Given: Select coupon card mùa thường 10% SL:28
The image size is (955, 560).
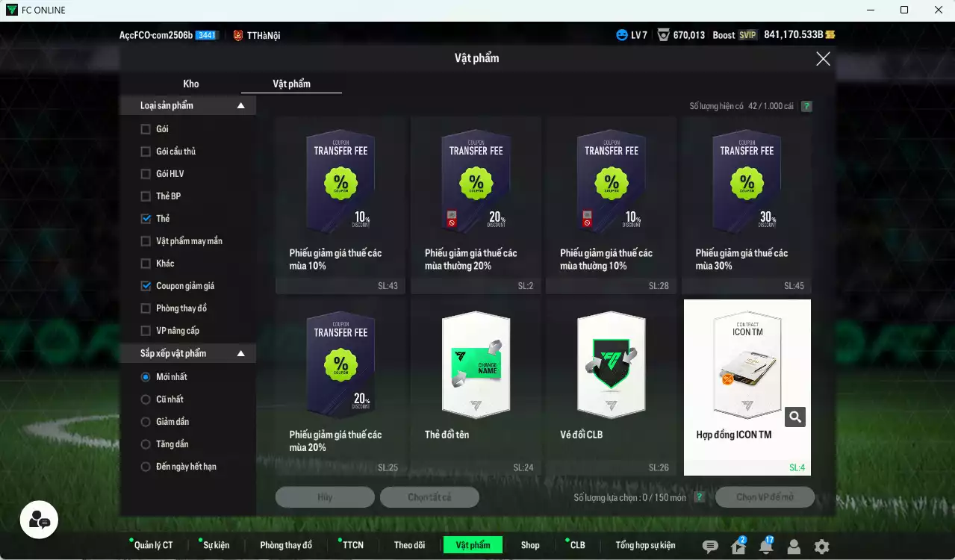Looking at the screenshot, I should (611, 205).
